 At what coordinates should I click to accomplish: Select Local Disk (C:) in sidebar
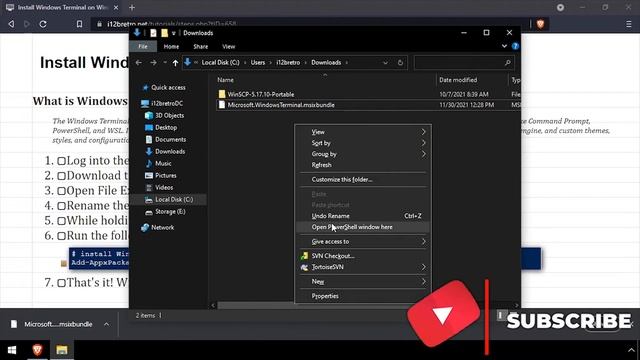click(x=174, y=200)
